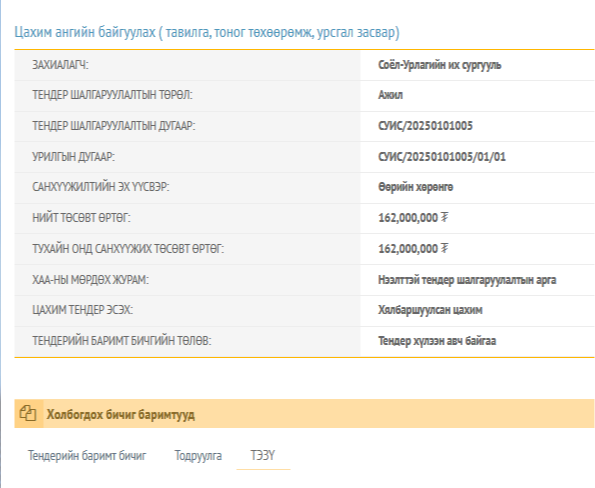Click the ТЕНДЕРИЙН БАРИМТ БИЧГИЙН ТӨЛӨВ label
The height and width of the screenshot is (488, 595).
(121, 341)
